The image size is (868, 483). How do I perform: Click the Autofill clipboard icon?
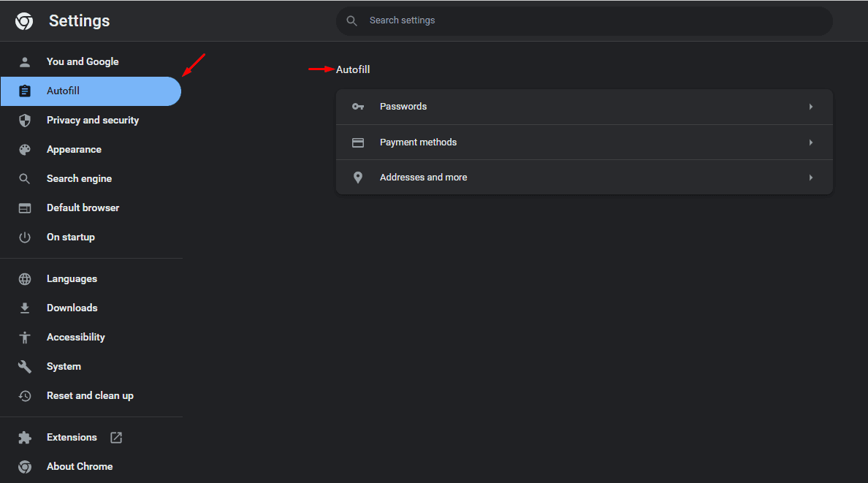pos(25,91)
